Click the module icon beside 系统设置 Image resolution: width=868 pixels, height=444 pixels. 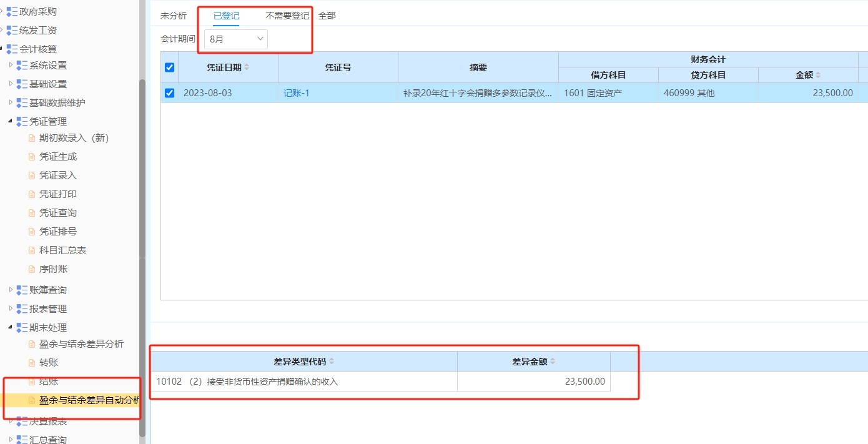[22, 66]
